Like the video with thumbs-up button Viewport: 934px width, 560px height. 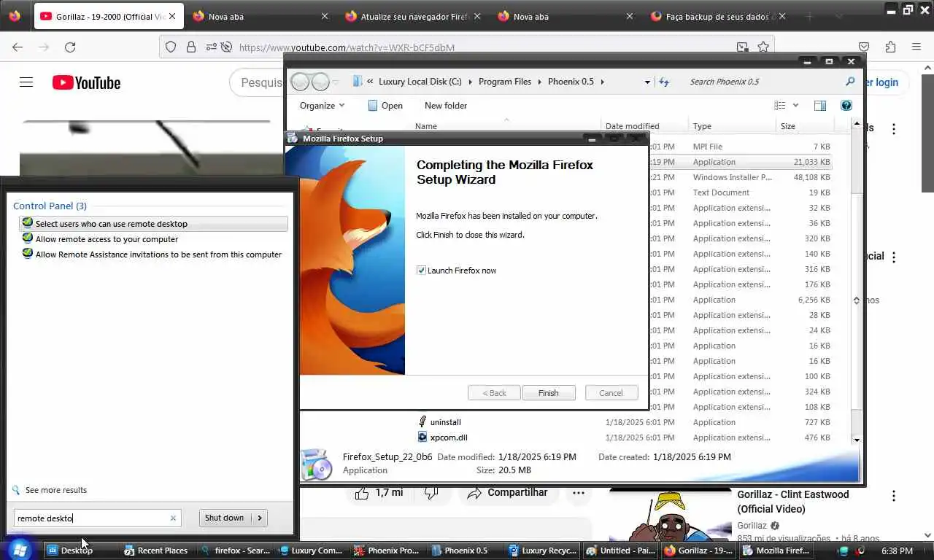point(379,493)
